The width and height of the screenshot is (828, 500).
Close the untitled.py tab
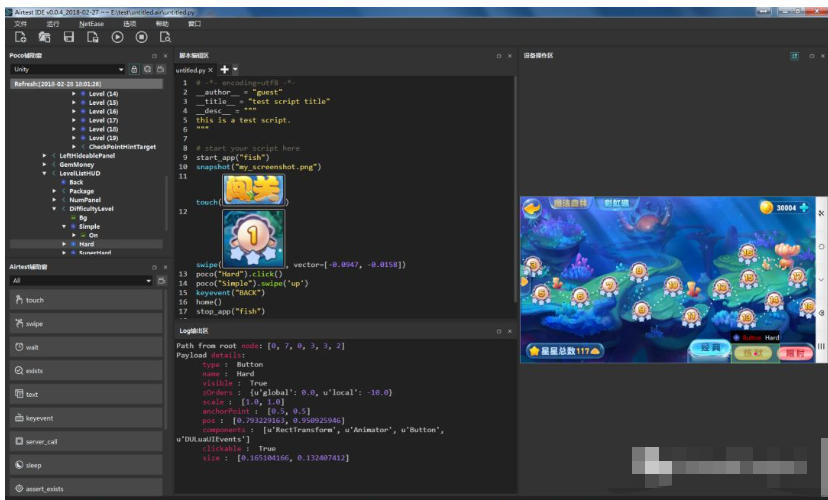tap(210, 70)
